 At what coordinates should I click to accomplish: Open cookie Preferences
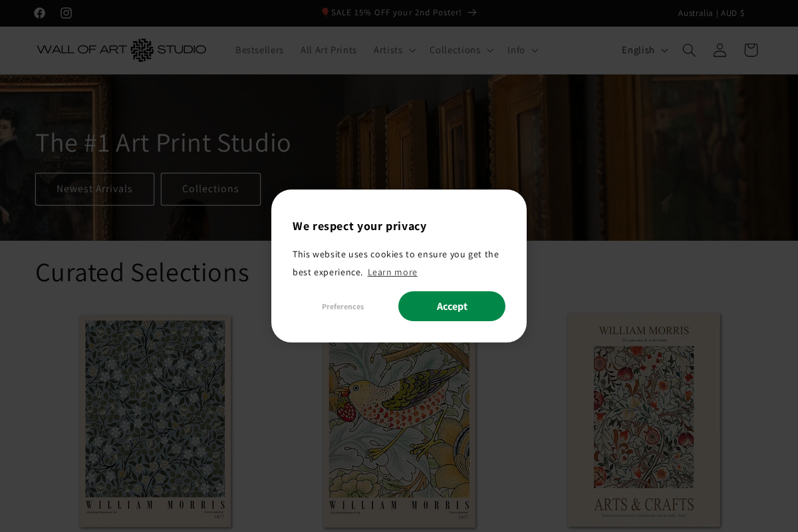(342, 306)
